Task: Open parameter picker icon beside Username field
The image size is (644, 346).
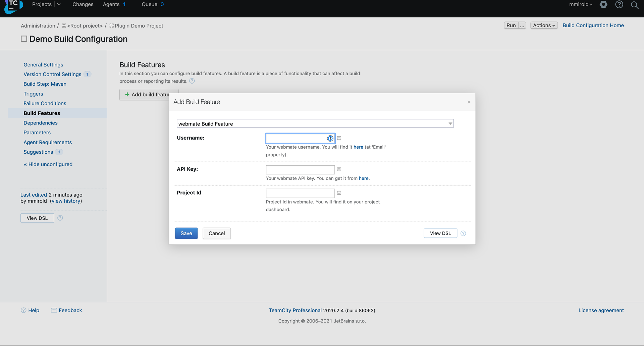Action: pos(339,138)
